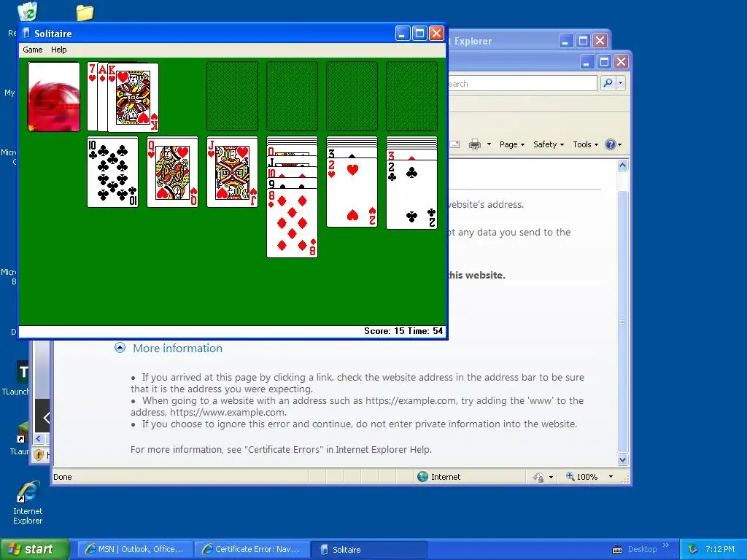Maximize the Solitaire window
This screenshot has height=560, width=747.
click(x=419, y=34)
